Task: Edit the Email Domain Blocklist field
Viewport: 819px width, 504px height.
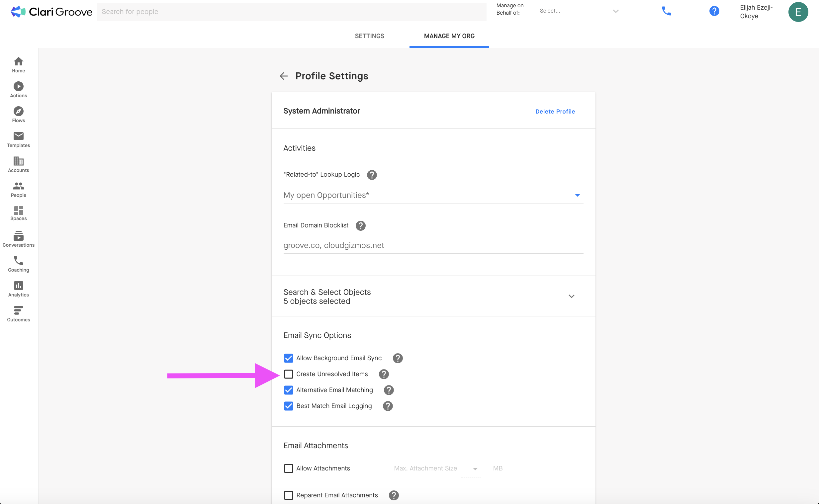Action: 433,246
